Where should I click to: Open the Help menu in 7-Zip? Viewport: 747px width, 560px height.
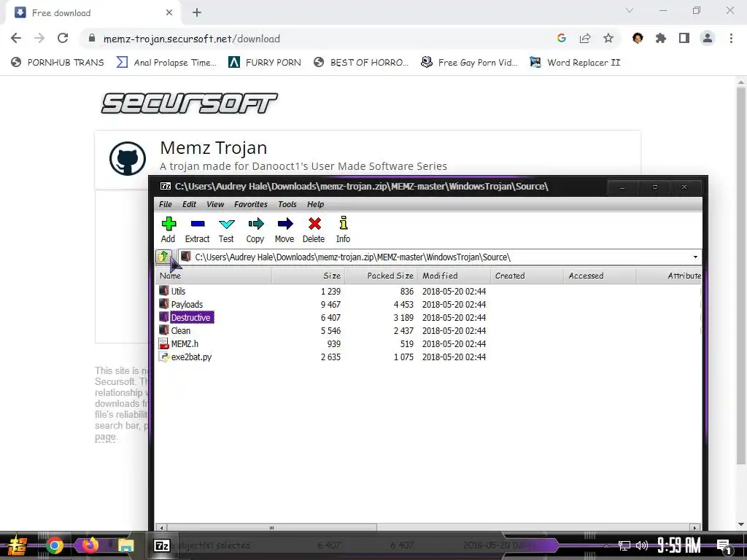click(x=315, y=204)
